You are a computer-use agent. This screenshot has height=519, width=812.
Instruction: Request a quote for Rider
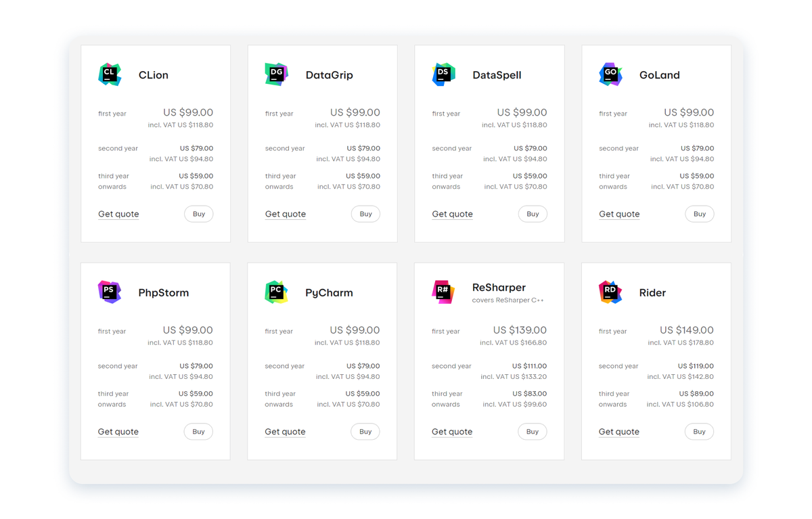pyautogui.click(x=618, y=432)
